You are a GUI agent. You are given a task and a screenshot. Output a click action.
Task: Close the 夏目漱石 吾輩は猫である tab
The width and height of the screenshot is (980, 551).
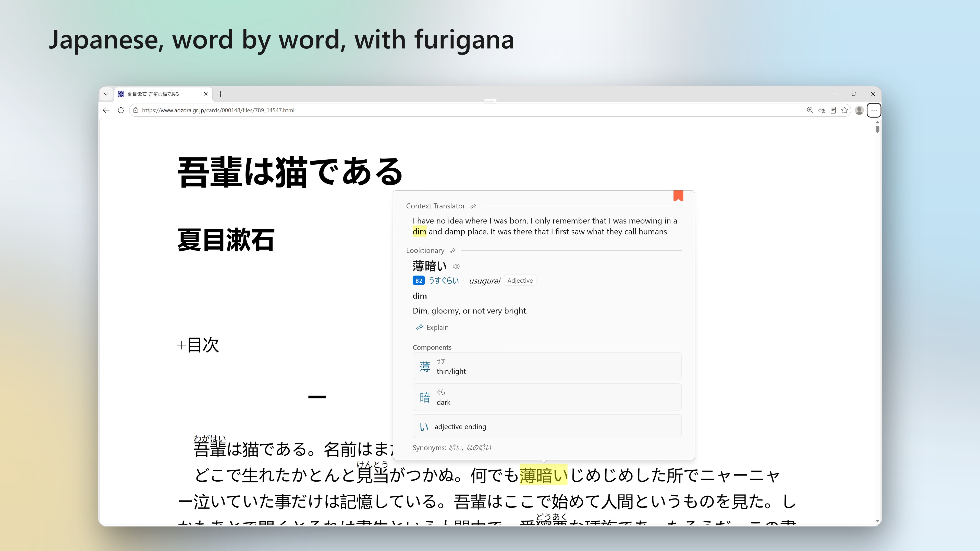(206, 94)
